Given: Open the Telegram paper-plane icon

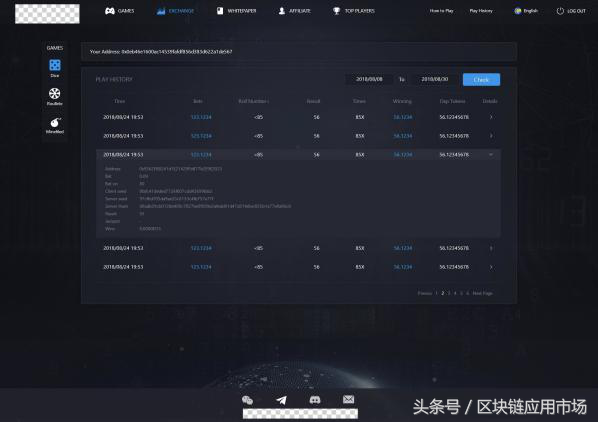Looking at the screenshot, I should tap(281, 400).
